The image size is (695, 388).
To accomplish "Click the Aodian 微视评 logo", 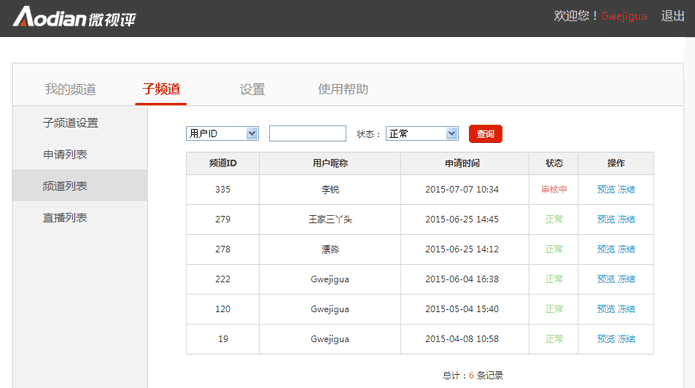I will 74,17.
